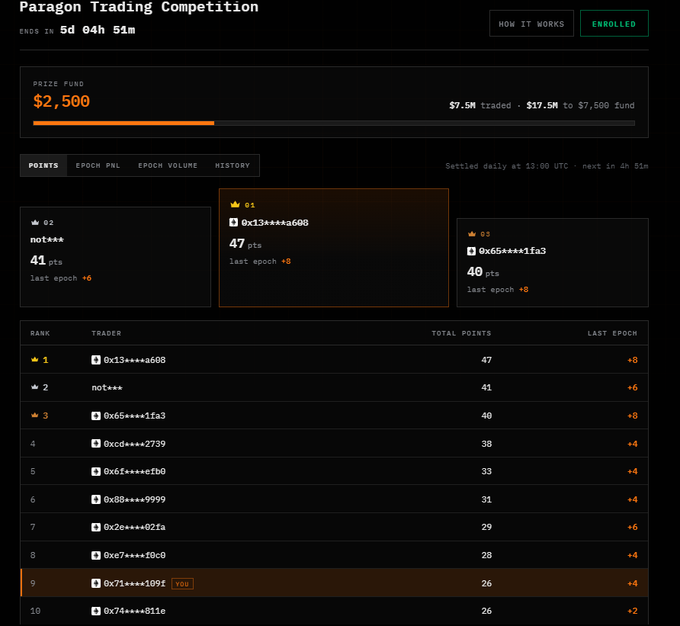The width and height of the screenshot is (680, 626).
Task: Click wallet icon next to 0x88****9999
Action: (96, 499)
